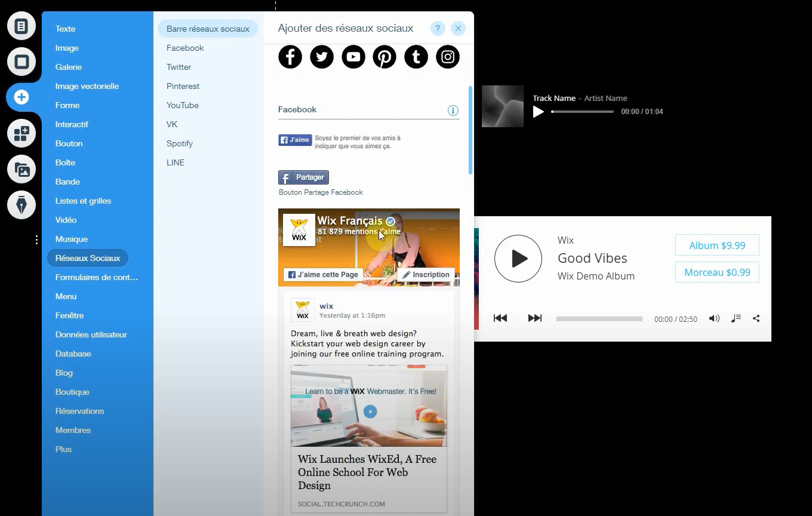
Task: Click the blue Add plus icon
Action: pyautogui.click(x=21, y=97)
